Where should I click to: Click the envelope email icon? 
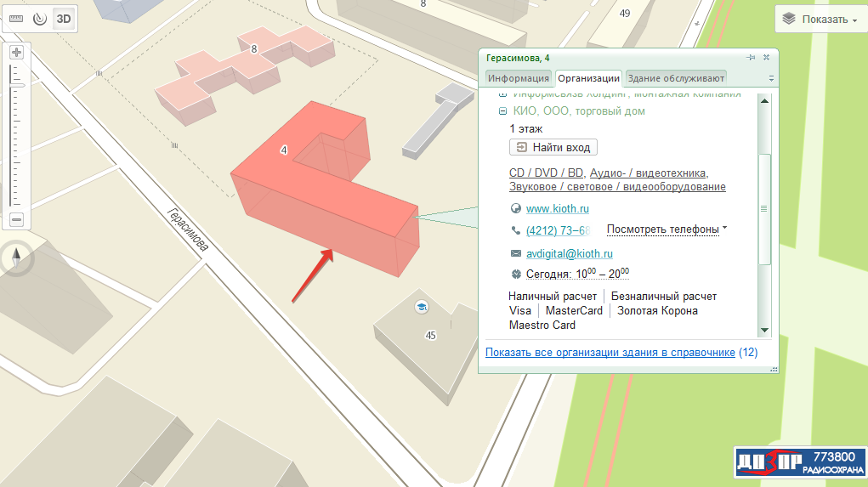point(516,253)
